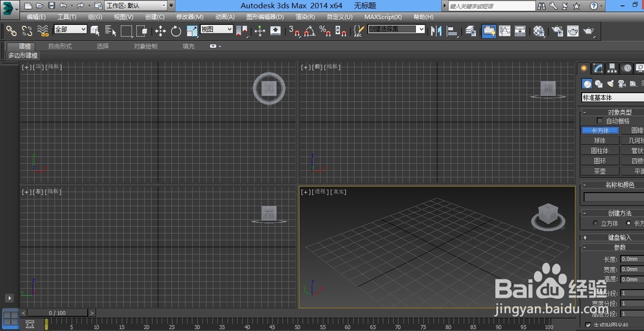This screenshot has height=331, width=644.
Task: Click the Mirror tool icon
Action: tap(436, 31)
